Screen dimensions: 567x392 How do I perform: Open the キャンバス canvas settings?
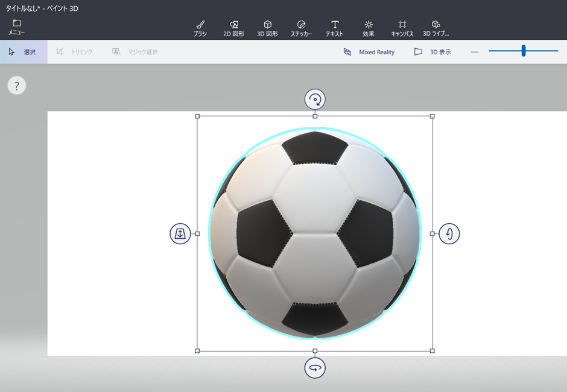click(x=402, y=28)
